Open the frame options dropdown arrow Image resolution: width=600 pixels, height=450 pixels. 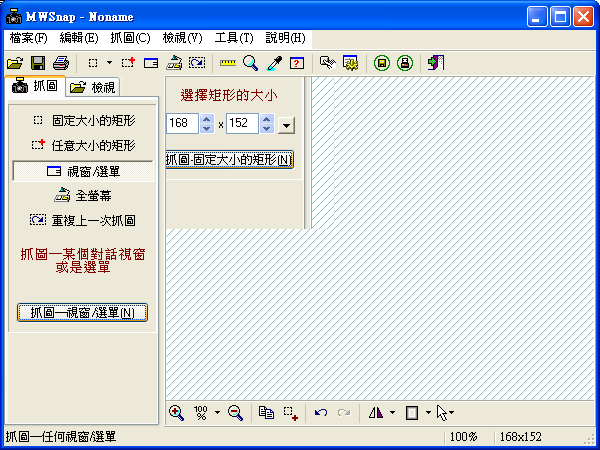428,412
